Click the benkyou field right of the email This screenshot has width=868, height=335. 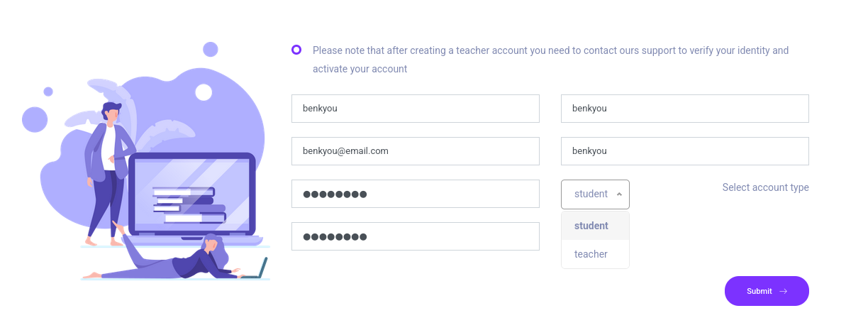click(684, 151)
